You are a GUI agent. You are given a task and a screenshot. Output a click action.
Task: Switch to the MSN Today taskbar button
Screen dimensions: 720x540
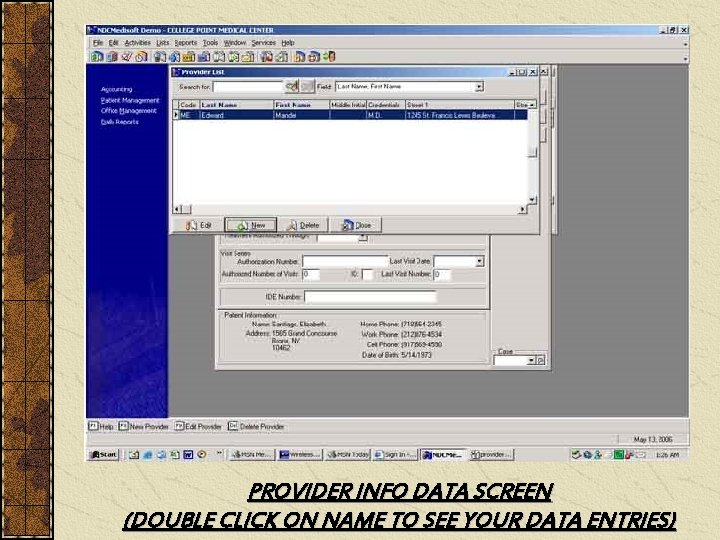coord(348,455)
